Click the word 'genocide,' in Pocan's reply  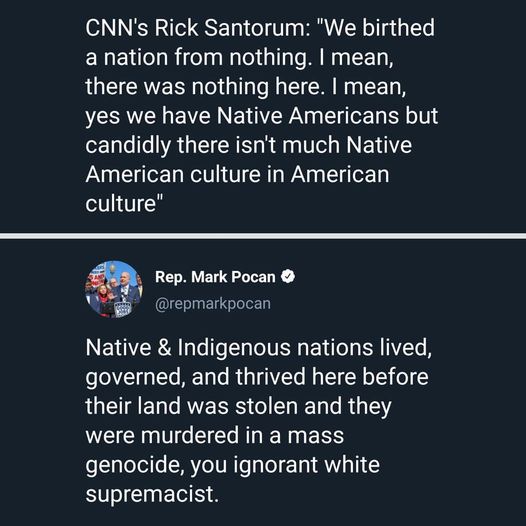point(135,466)
